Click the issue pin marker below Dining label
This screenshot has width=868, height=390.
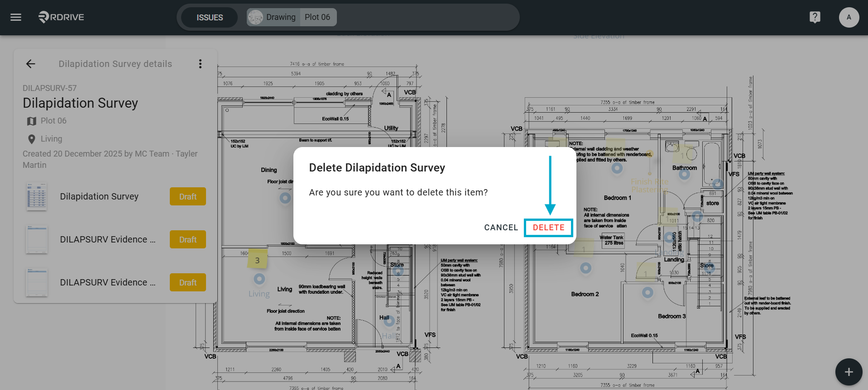(285, 198)
